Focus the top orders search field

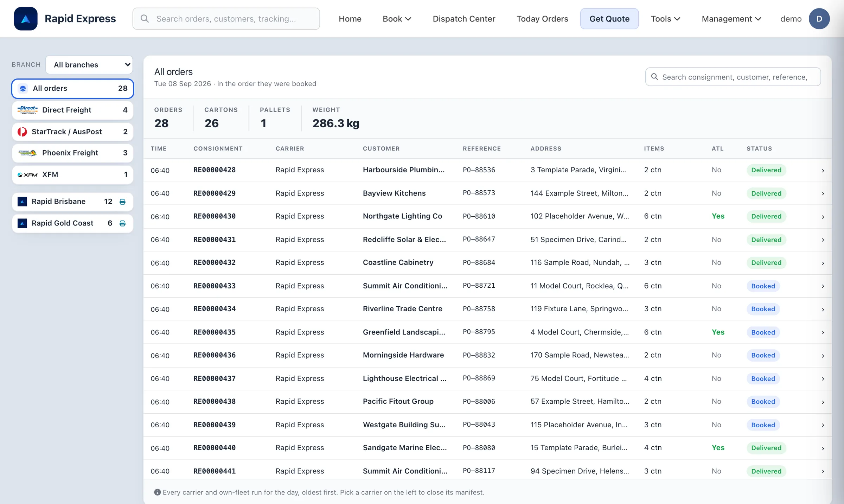[x=226, y=19]
